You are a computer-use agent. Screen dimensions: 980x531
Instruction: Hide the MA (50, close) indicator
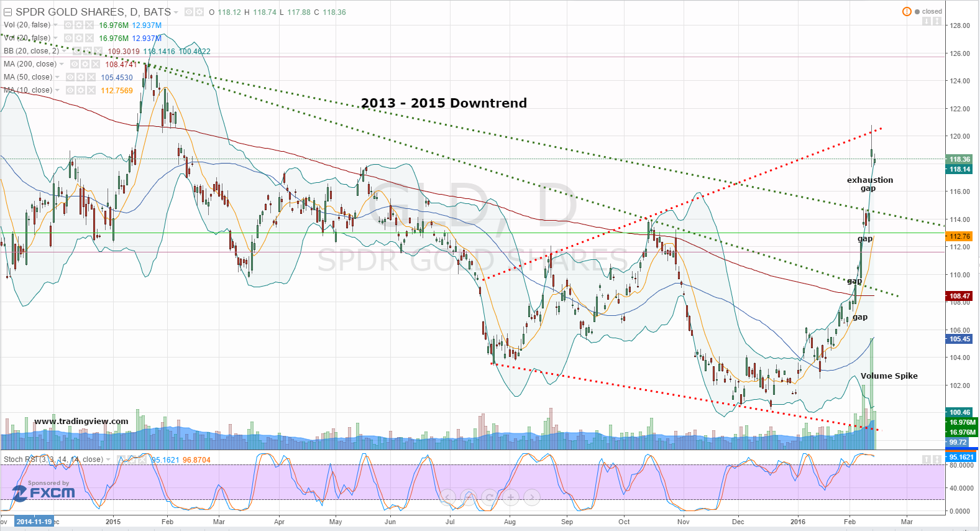[x=70, y=77]
